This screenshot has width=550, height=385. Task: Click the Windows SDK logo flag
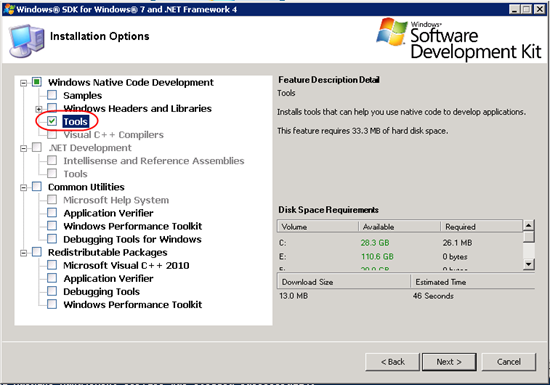coord(392,32)
